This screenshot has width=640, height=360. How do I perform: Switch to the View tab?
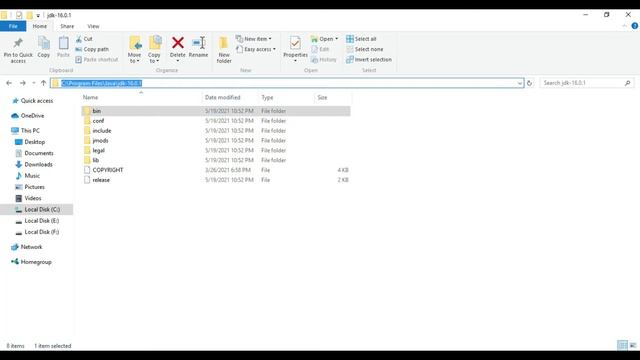(93, 26)
